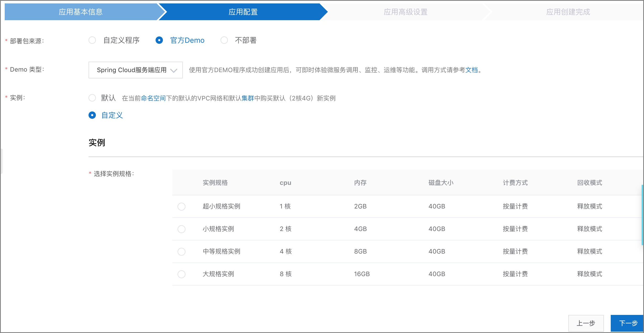Click the 下一步 button
The height and width of the screenshot is (333, 644).
pyautogui.click(x=628, y=323)
